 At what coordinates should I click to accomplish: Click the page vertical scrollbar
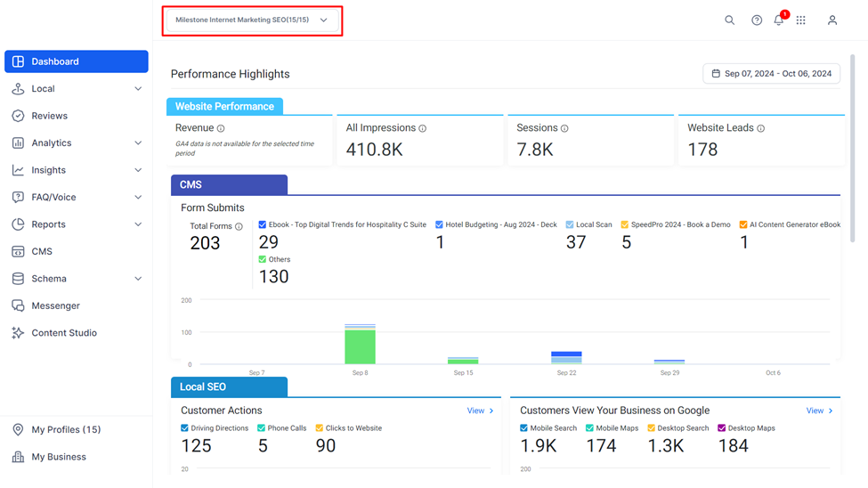[x=853, y=149]
